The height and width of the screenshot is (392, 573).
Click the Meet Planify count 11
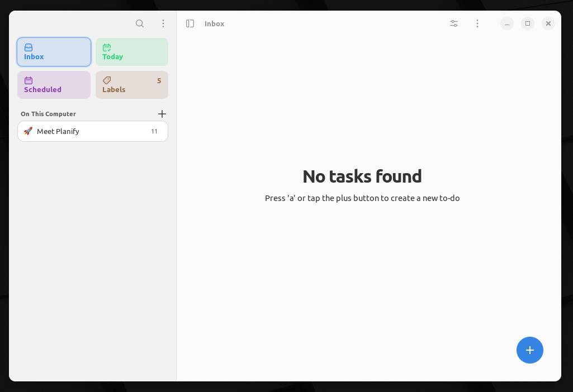click(154, 131)
